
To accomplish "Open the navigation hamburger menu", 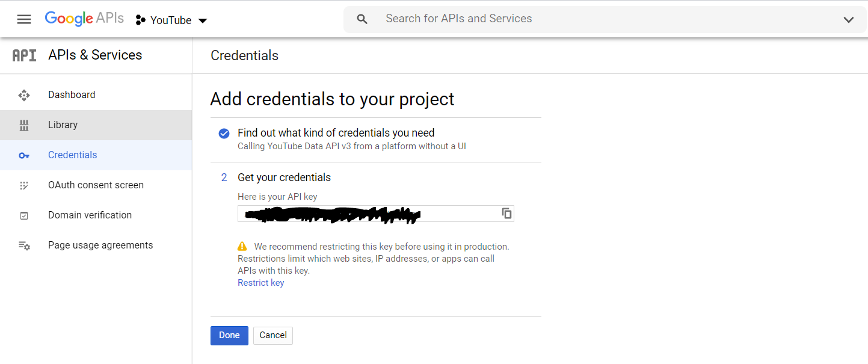I will coord(23,19).
